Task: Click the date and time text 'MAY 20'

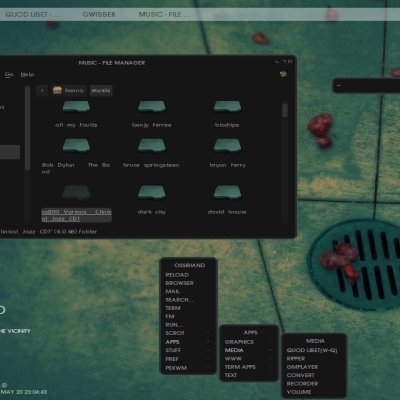Action: (x=24, y=392)
